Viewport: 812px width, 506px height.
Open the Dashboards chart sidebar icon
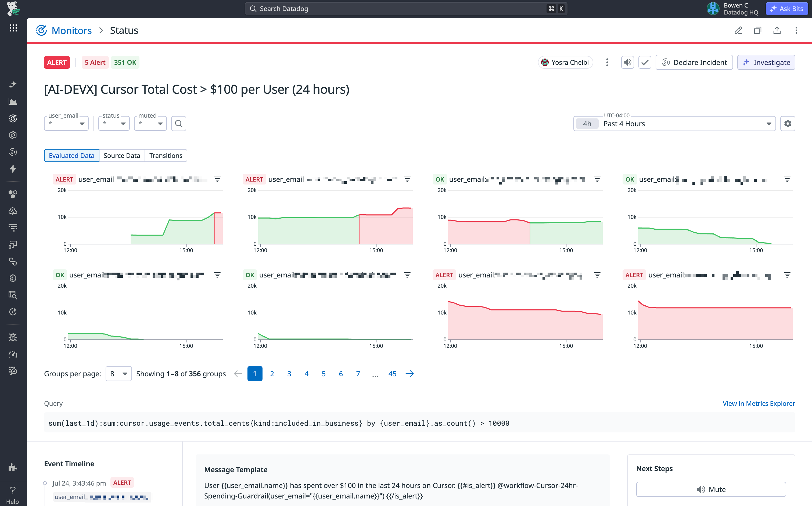point(13,102)
